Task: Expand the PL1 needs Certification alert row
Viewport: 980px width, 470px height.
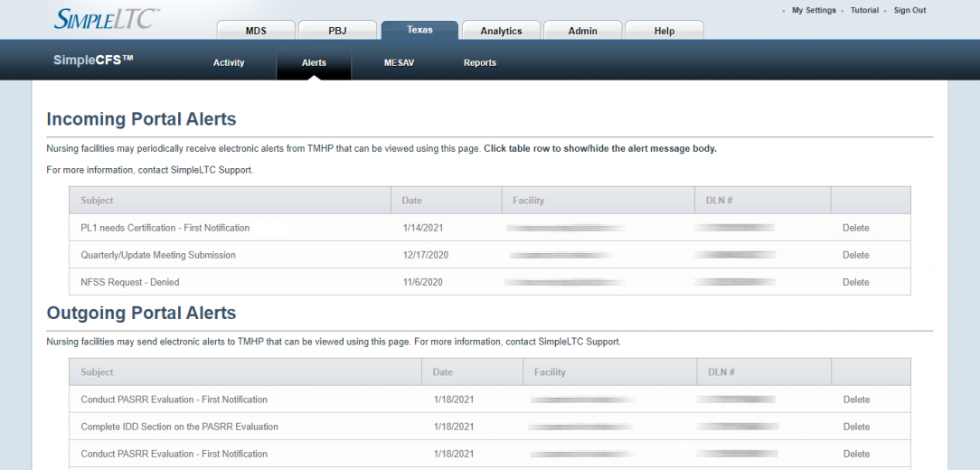Action: [165, 228]
